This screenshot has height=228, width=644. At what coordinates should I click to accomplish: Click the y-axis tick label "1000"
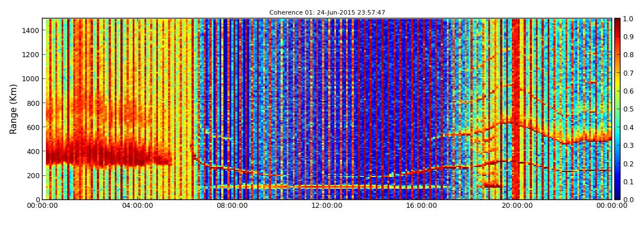pyautogui.click(x=31, y=79)
